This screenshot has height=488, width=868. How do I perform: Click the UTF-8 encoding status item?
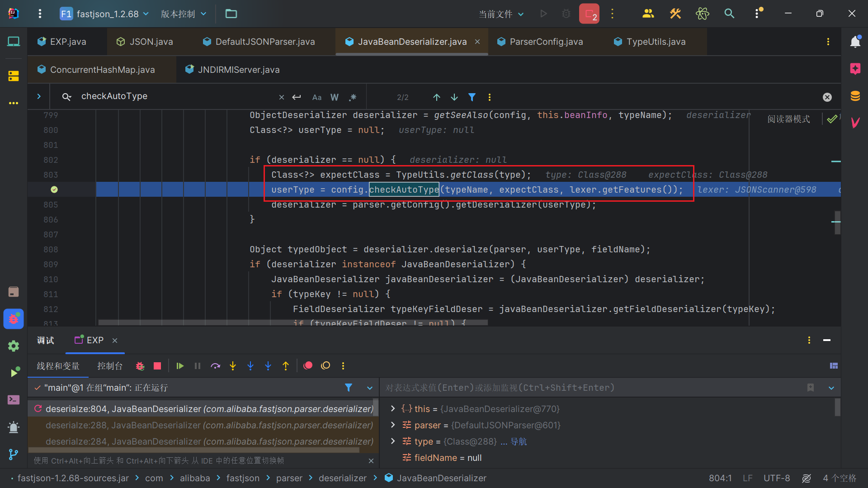click(777, 478)
